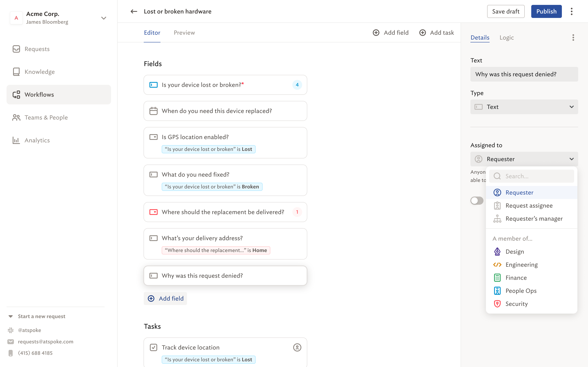This screenshot has width=588, height=367.
Task: Click the Requests inbox icon in sidebar
Action: [x=16, y=49]
